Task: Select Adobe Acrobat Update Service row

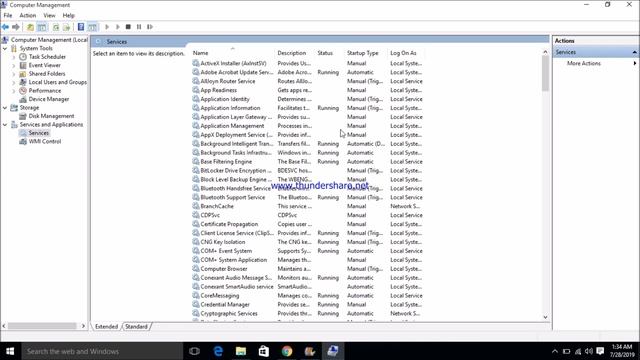Action: pos(307,72)
